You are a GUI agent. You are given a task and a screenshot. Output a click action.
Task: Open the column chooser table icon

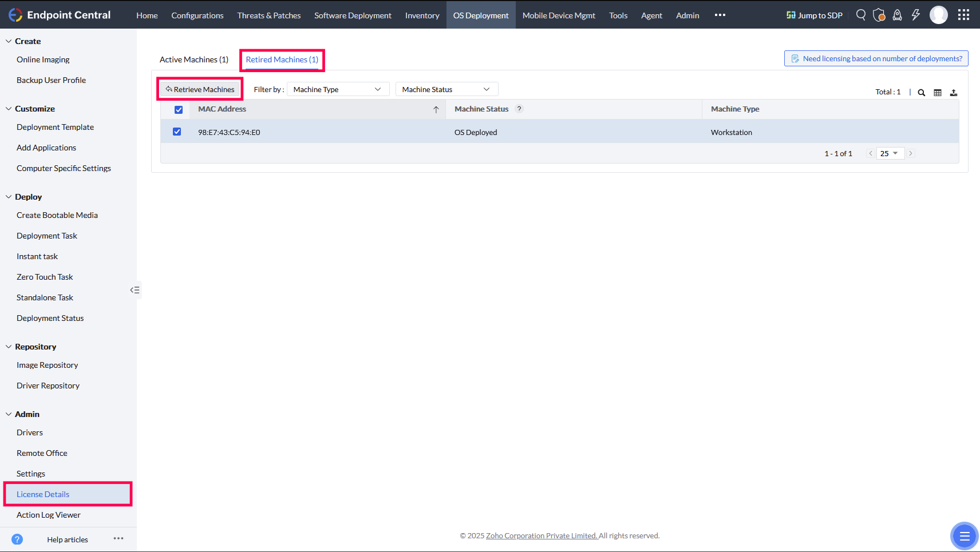pos(937,92)
